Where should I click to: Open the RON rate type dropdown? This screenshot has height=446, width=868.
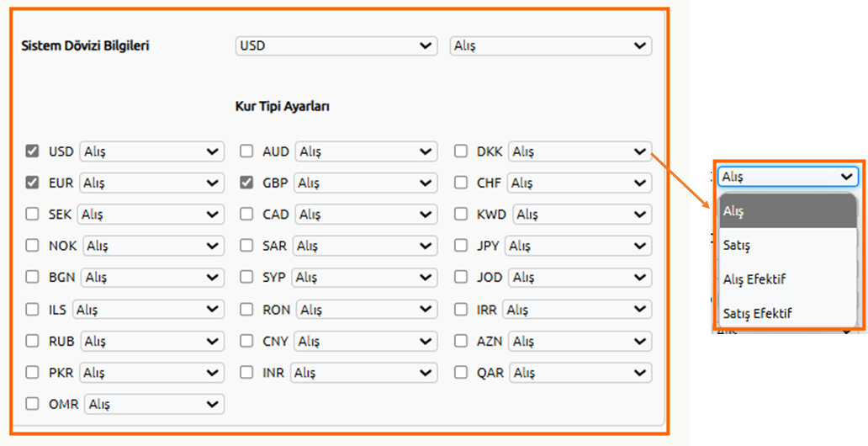pyautogui.click(x=367, y=310)
